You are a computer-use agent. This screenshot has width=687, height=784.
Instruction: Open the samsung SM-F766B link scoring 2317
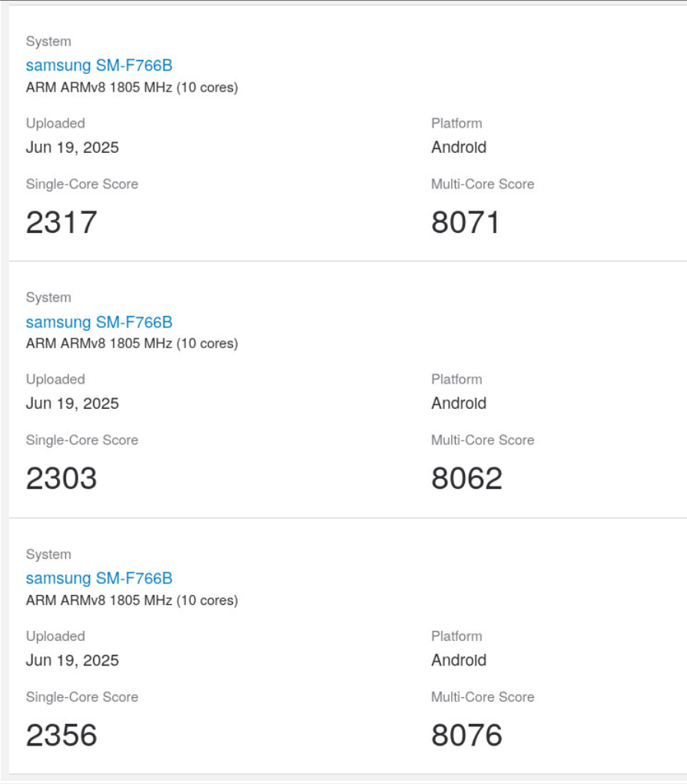coord(99,65)
